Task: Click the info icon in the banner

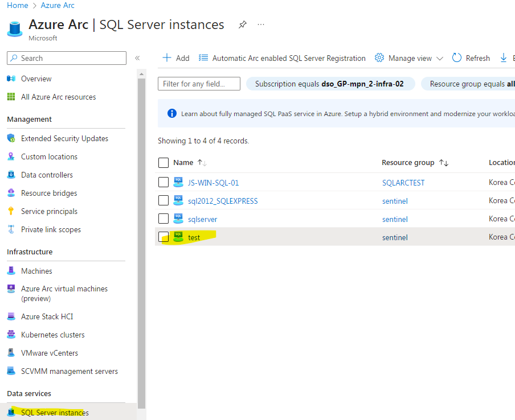Action: pos(172,113)
